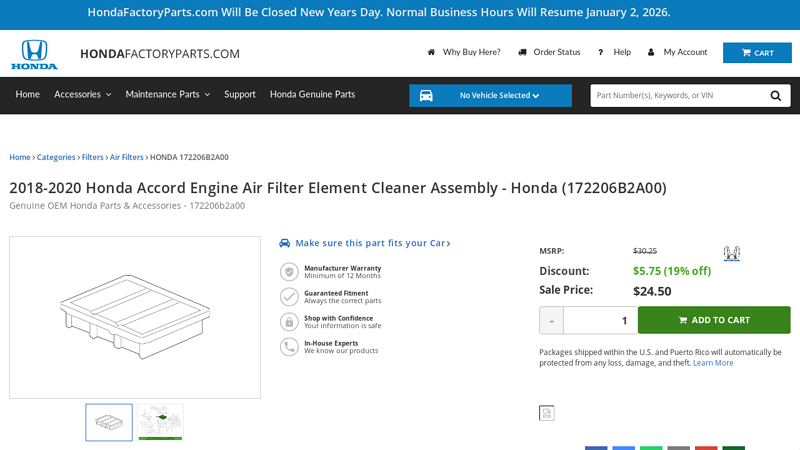Screen dimensions: 800x450
Task: Click the Guaranteed Fitment checkmark icon
Action: pyautogui.click(x=289, y=296)
